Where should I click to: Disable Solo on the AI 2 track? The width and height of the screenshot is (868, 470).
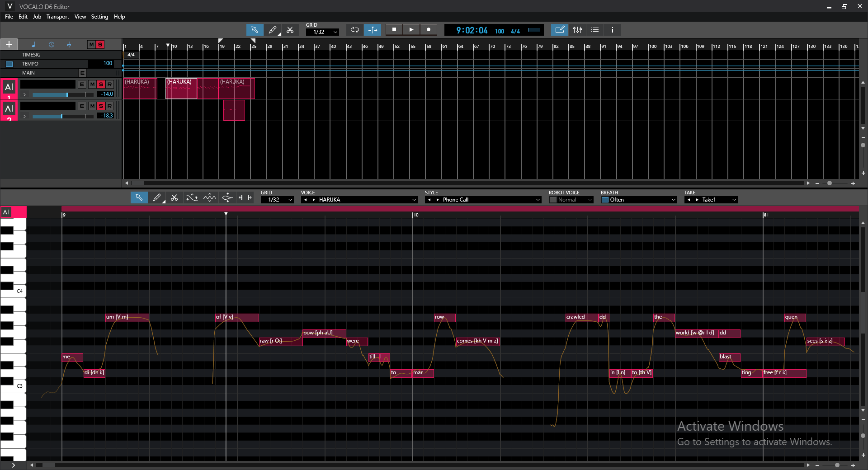click(100, 106)
